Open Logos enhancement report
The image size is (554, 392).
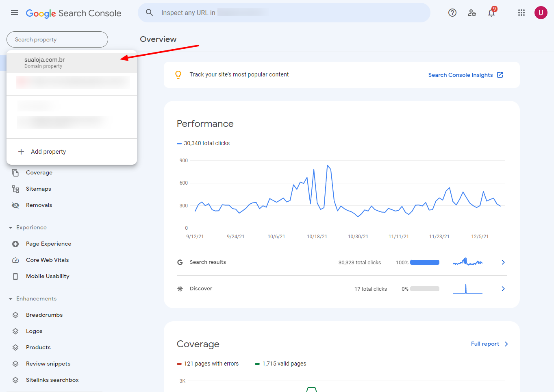[x=34, y=331]
